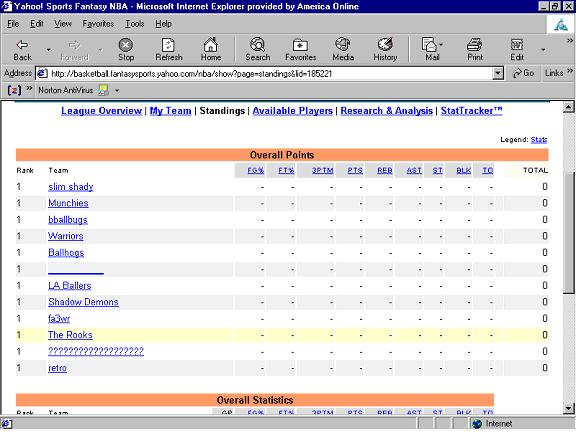The height and width of the screenshot is (432, 576).
Task: Go to League Overview link
Action: coord(101,111)
